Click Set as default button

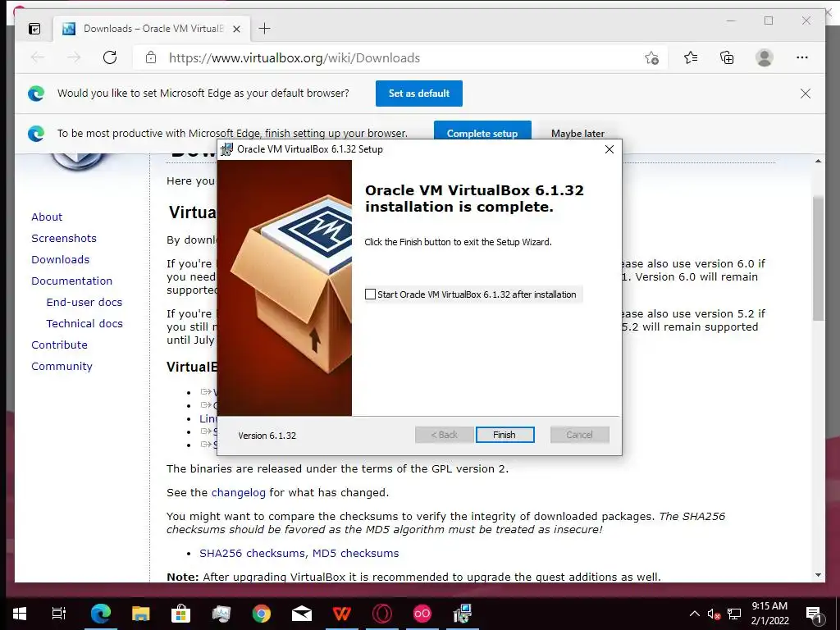pyautogui.click(x=419, y=94)
